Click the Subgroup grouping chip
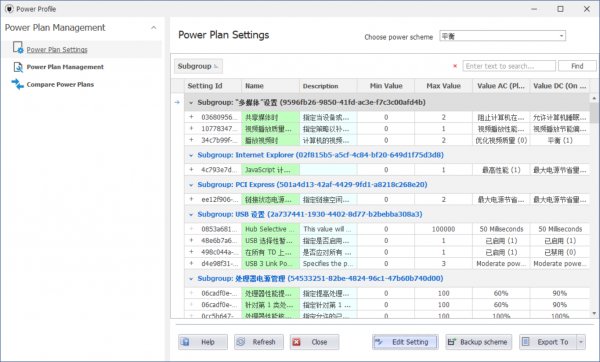This screenshot has width=600, height=362. (198, 66)
